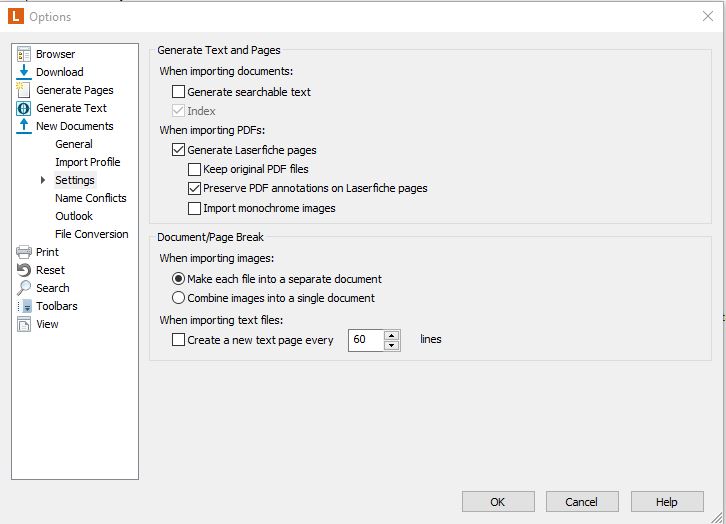This screenshot has height=524, width=726.
Task: Click the New Documents upload icon
Action: (24, 126)
